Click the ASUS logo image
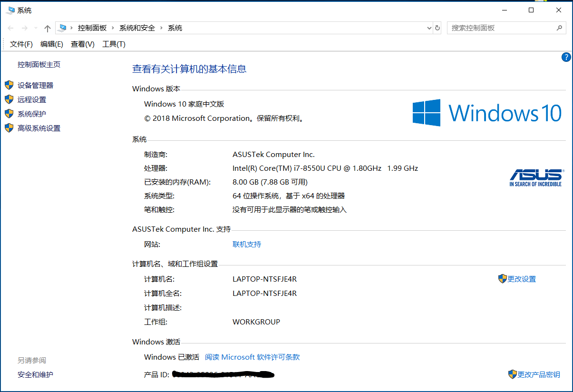This screenshot has height=392, width=573. click(536, 177)
